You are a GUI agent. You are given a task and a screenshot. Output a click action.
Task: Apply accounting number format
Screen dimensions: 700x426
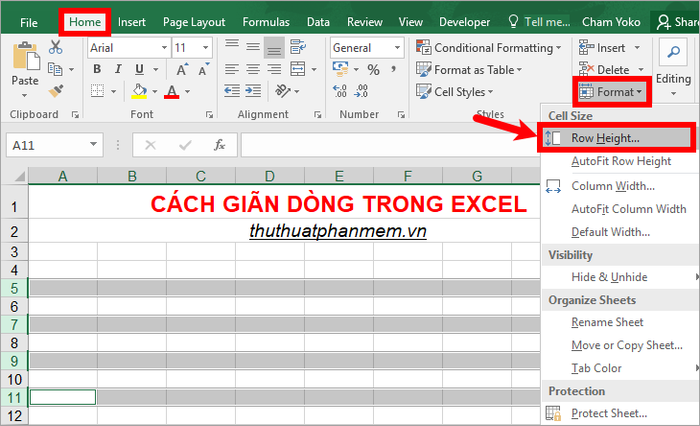click(x=341, y=69)
